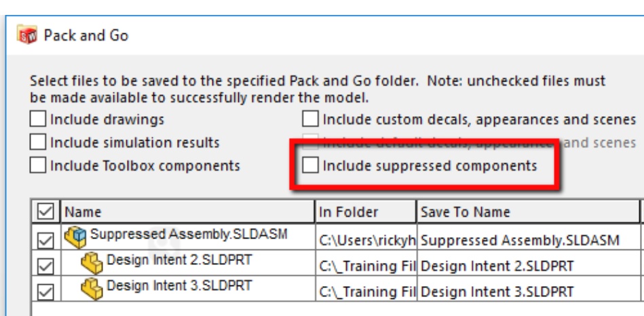Uncheck the select-all checkbox in table header
This screenshot has width=644, height=316.
point(45,211)
